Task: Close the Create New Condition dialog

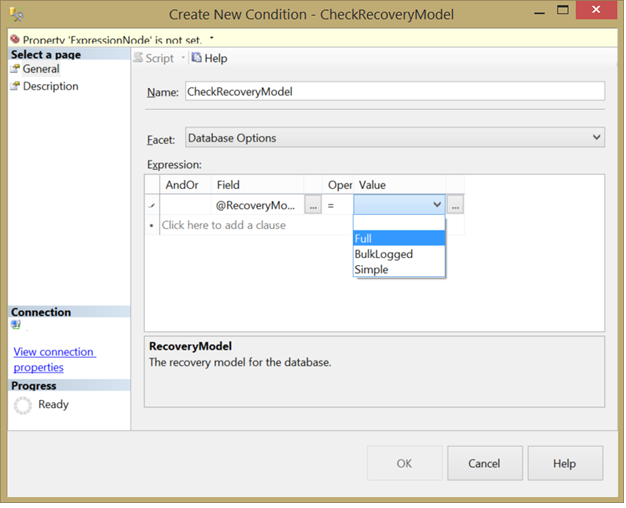Action: (596, 10)
